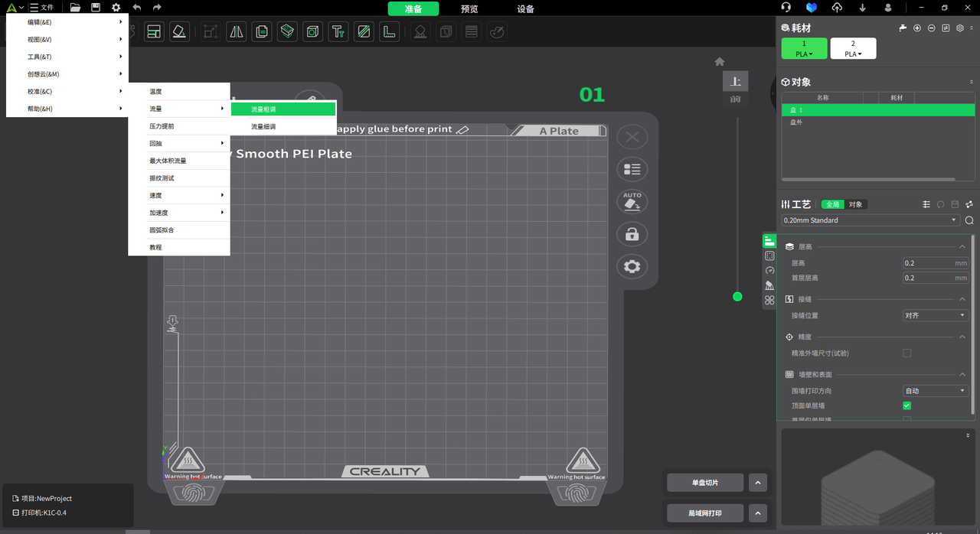Switch to the 预览 tab

click(x=469, y=9)
